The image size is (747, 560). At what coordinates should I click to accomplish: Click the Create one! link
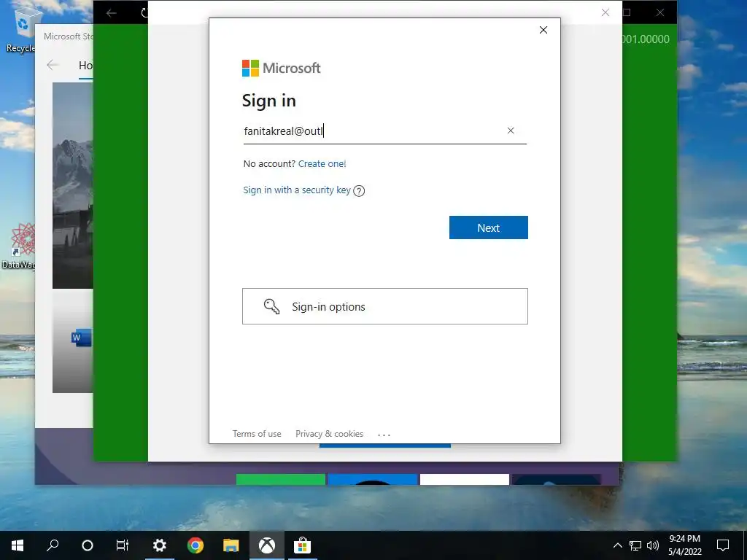[x=322, y=164]
